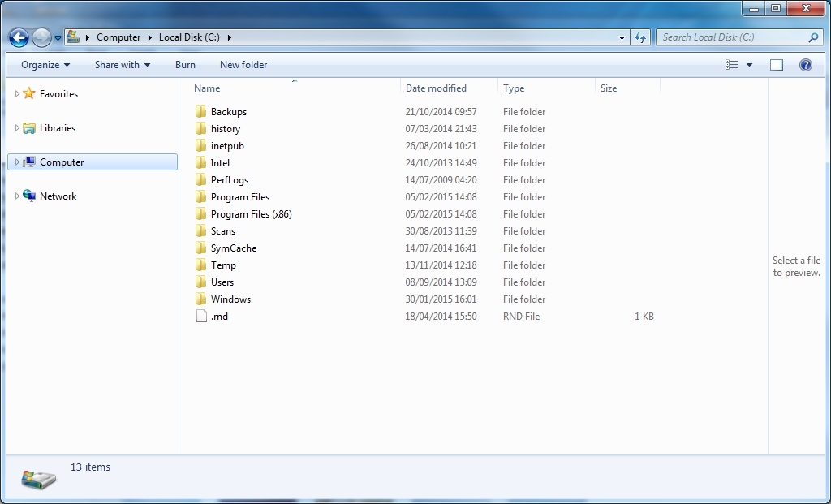Click the Burn toolbar button
The height and width of the screenshot is (504, 831).
[185, 65]
